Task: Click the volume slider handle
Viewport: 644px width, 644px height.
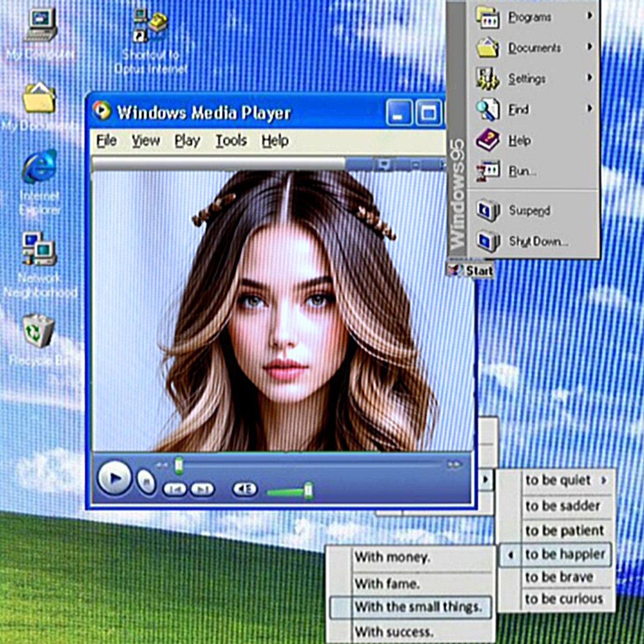Action: 308,490
